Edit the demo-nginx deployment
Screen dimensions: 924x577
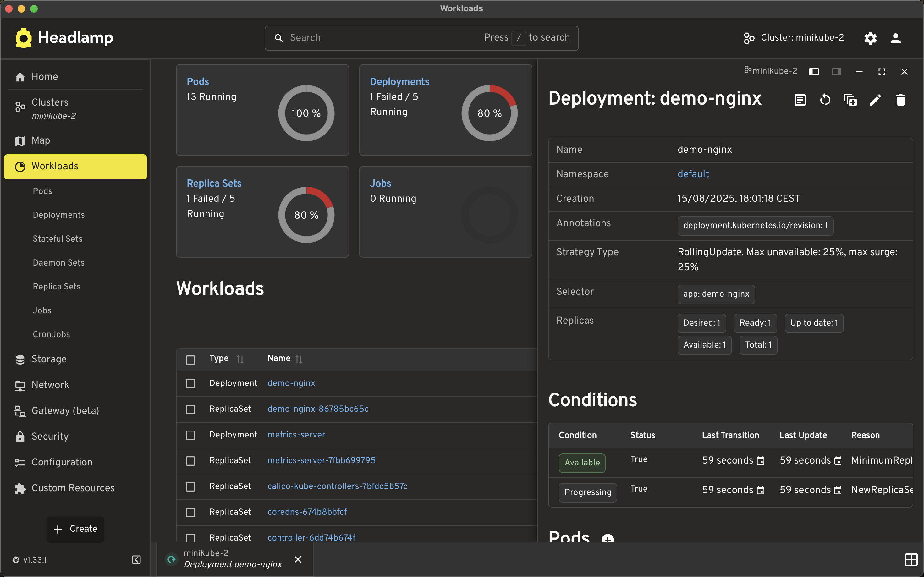point(876,100)
